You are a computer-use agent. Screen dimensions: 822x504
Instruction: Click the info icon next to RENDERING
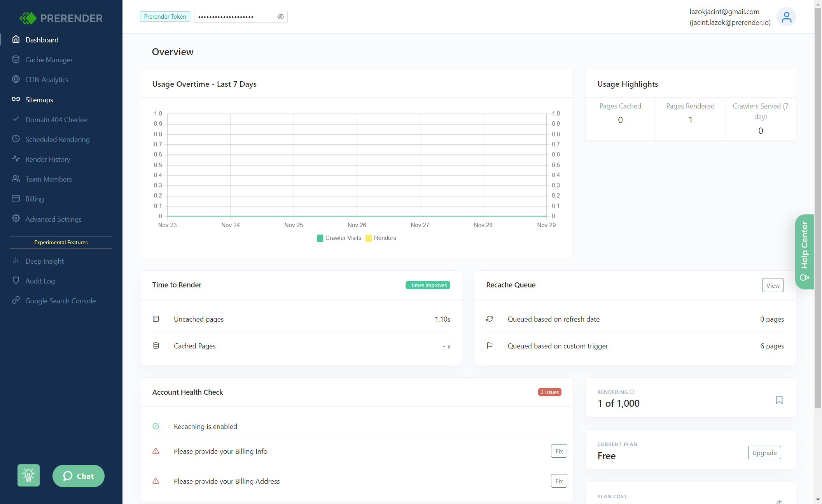tap(632, 392)
